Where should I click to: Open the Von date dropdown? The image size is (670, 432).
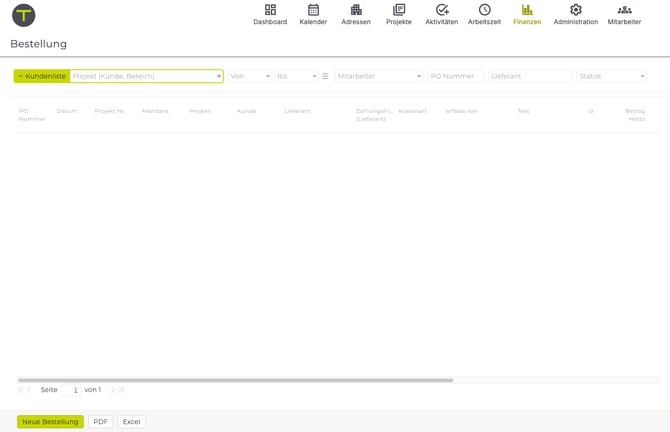tap(250, 76)
